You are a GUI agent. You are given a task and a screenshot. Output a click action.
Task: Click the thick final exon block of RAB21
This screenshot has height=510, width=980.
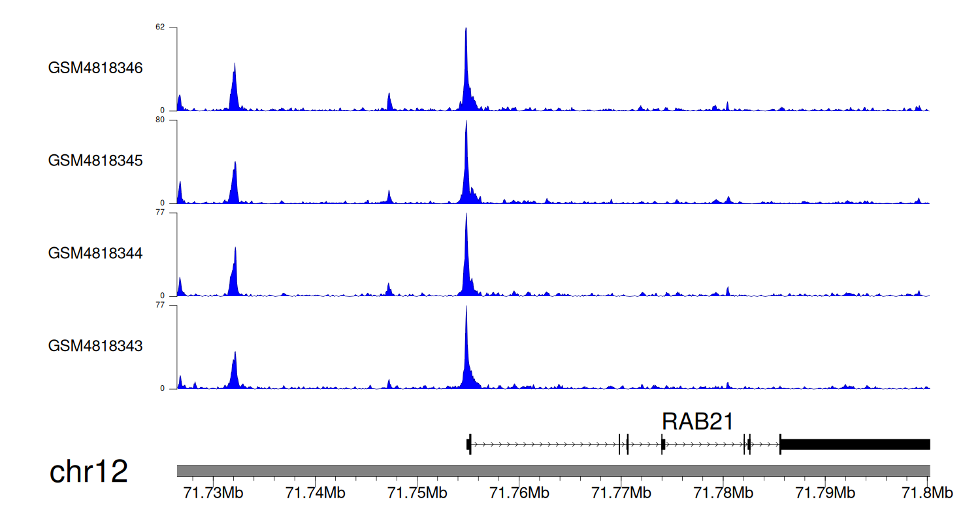point(855,445)
